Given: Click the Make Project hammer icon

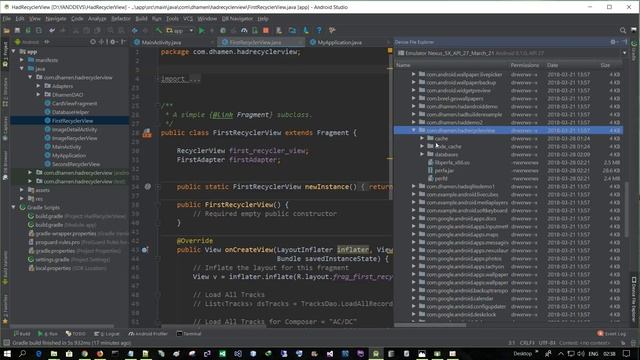Looking at the screenshot, I should point(158,30).
